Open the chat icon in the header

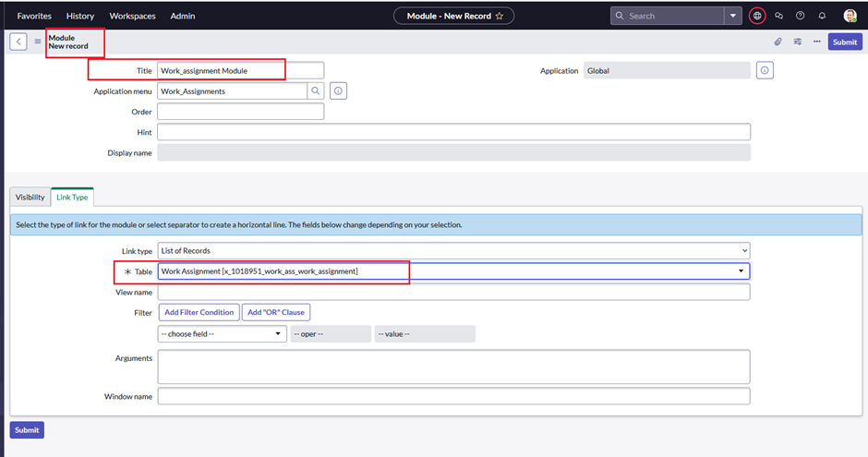tap(778, 16)
